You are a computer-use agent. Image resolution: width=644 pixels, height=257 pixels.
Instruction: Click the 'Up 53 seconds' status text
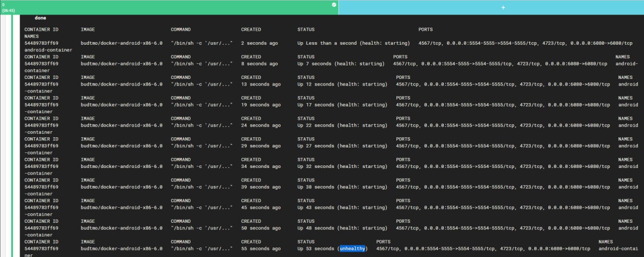pos(316,248)
